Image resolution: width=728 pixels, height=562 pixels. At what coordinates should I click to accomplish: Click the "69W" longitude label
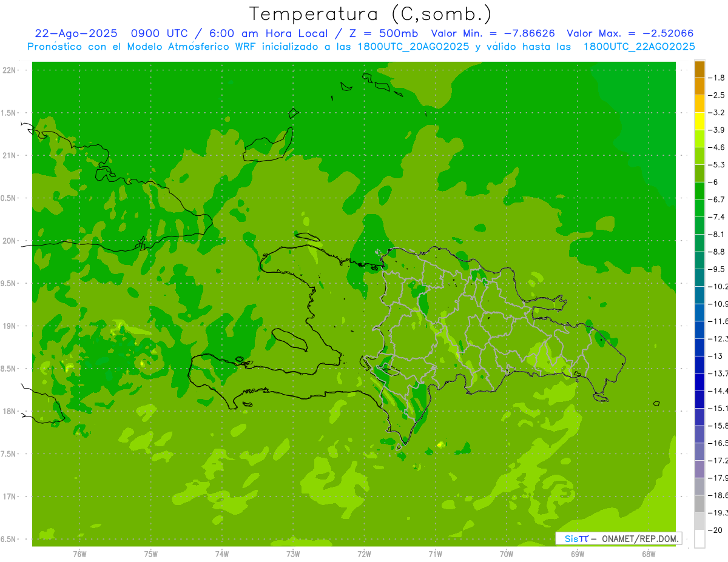pos(578,554)
